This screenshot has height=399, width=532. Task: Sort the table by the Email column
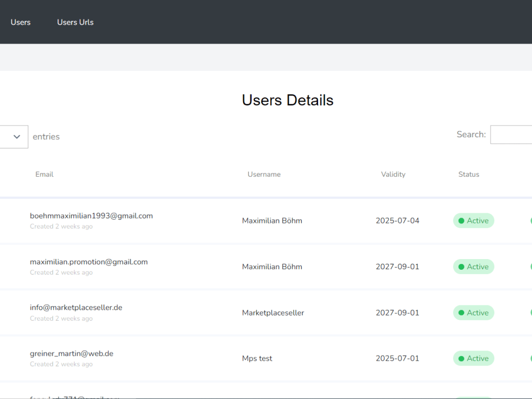point(44,174)
